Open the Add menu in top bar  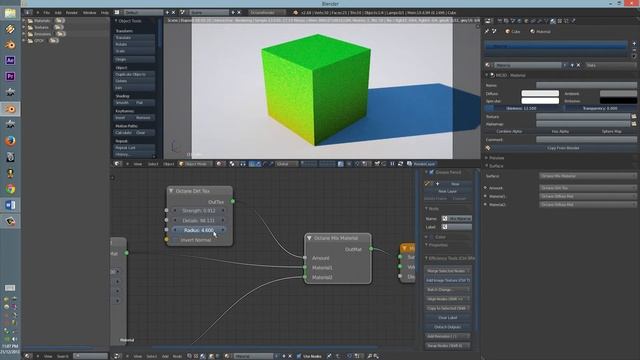[x=58, y=13]
